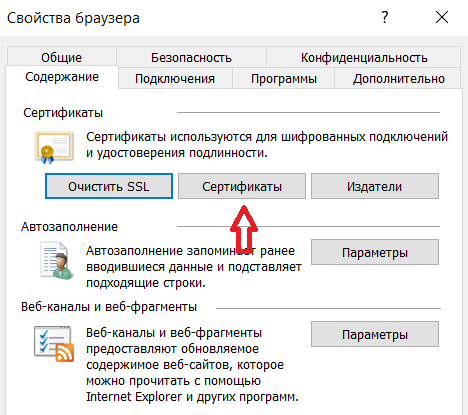
Task: Click the certificate icon in Сертификаты section
Action: point(54,148)
